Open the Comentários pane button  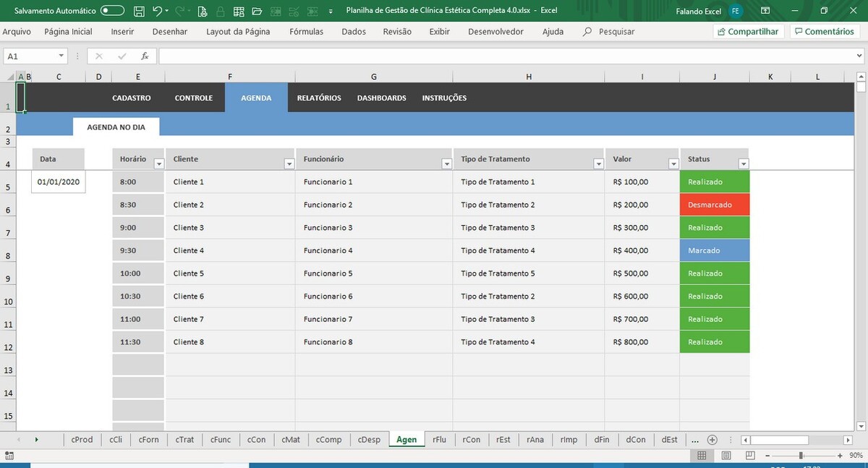[824, 32]
